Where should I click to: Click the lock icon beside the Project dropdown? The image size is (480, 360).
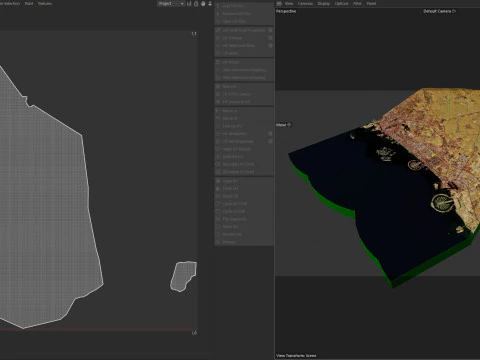pyautogui.click(x=196, y=4)
